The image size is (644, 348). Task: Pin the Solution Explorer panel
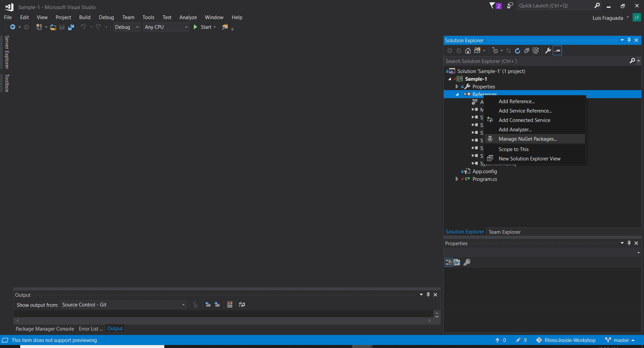click(629, 40)
